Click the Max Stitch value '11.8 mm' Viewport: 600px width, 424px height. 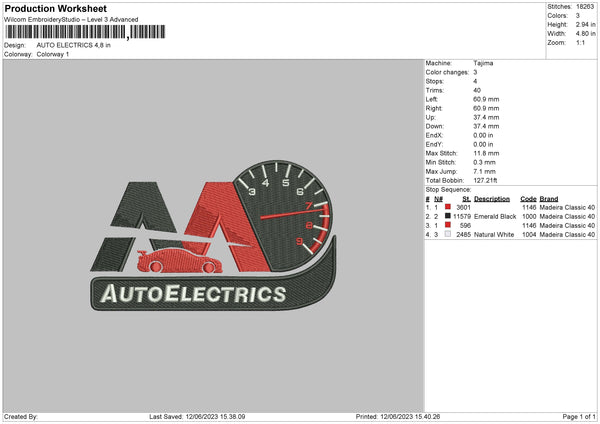point(486,153)
